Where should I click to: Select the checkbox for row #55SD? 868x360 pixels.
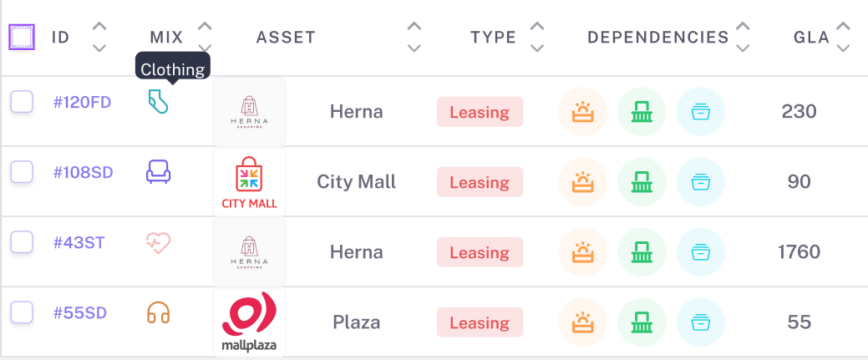(22, 312)
